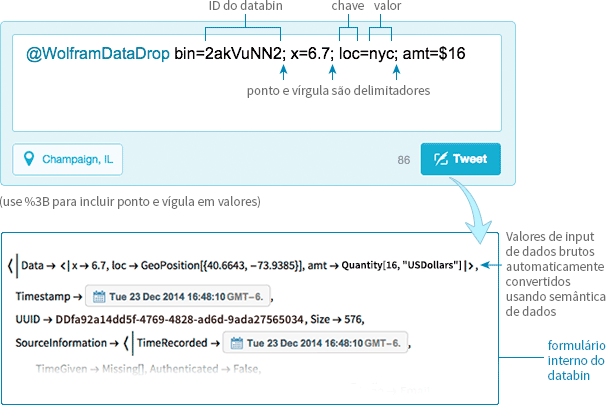Screen dimensions: 609x405
Task: Click the "TimeGiven → Missing[]" entry
Action: pos(90,369)
